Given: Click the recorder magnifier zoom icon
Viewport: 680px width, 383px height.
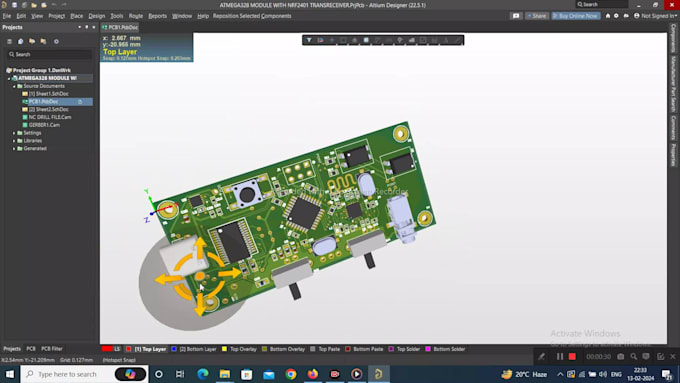Looking at the screenshot, I should point(634,357).
